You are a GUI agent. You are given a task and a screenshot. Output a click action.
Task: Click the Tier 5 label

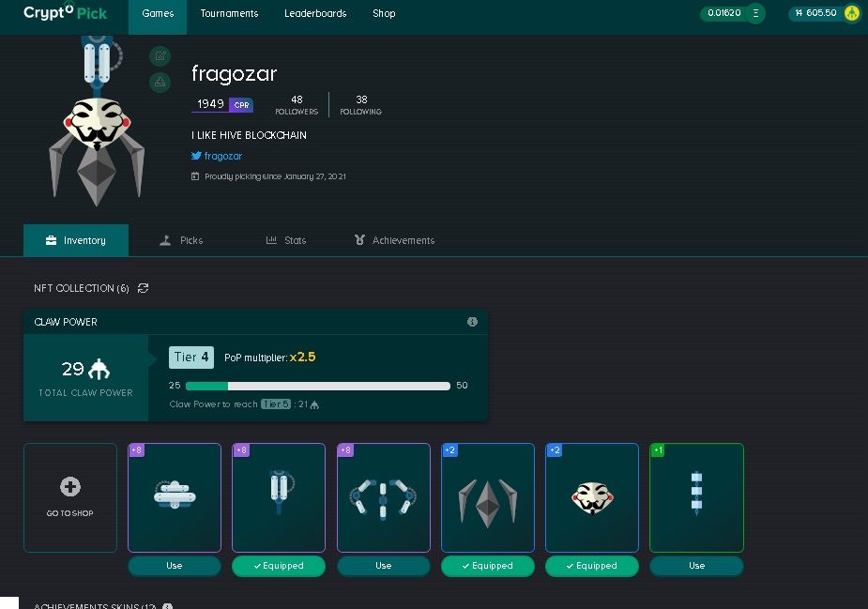point(276,404)
